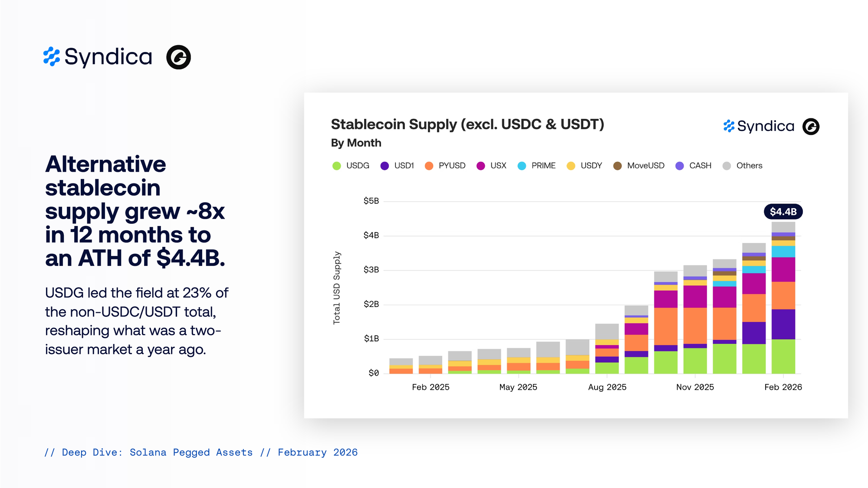Select the MoveUSD legend item
Viewport: 868px width, 488px height.
[639, 166]
